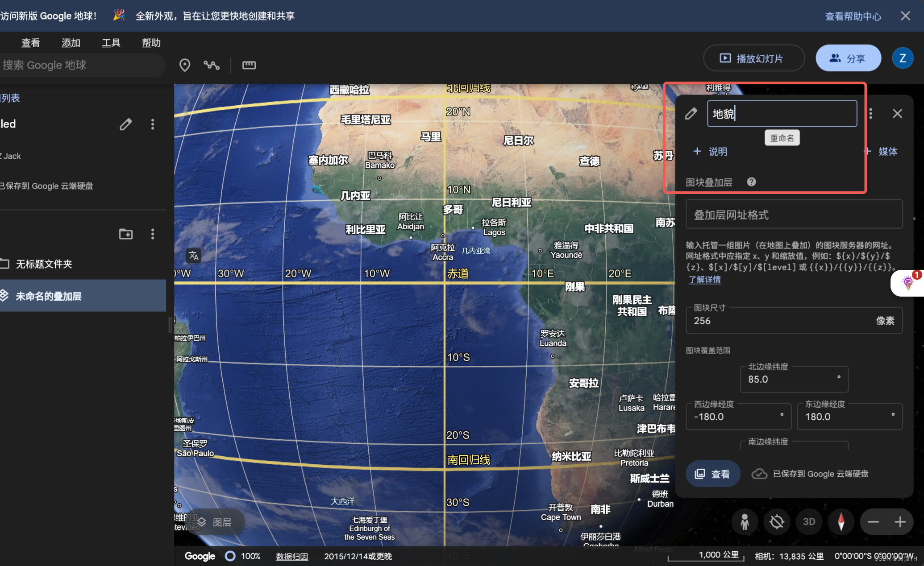Click the new folder icon in sidebar
The height and width of the screenshot is (566, 924).
point(126,234)
